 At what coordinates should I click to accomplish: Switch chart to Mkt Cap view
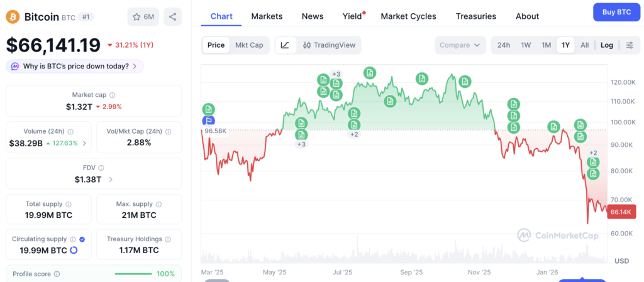point(249,45)
